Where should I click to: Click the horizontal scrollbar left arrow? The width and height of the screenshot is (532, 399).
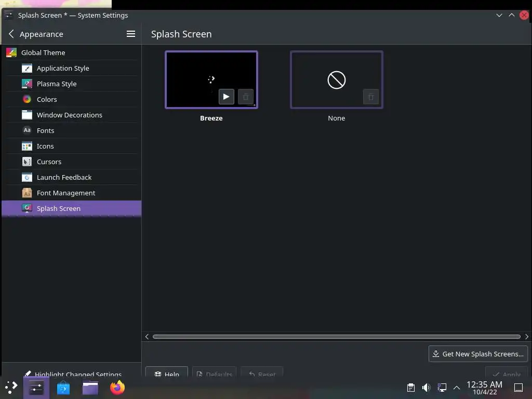click(147, 337)
